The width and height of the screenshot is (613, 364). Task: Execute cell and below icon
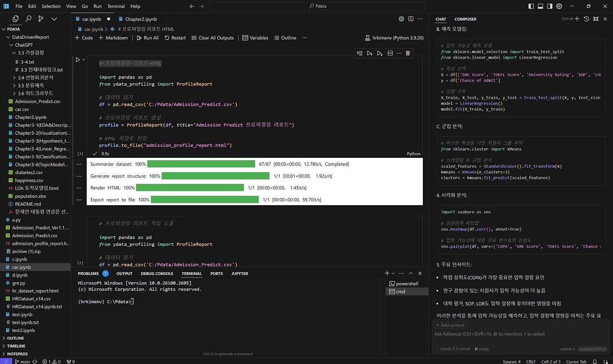(x=380, y=53)
